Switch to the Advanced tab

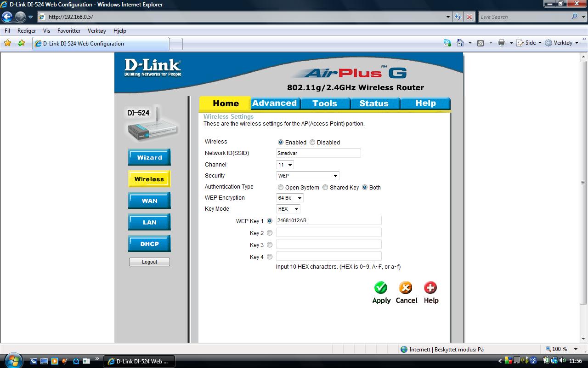click(274, 103)
